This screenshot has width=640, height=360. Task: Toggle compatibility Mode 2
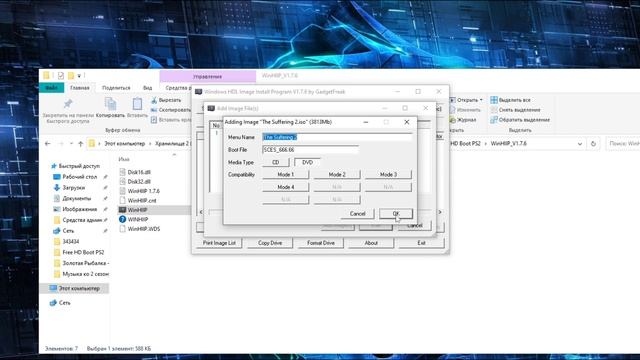click(x=337, y=174)
